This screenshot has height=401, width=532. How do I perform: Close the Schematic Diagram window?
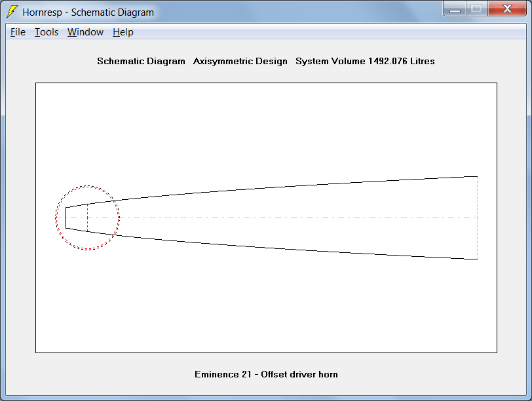click(x=507, y=9)
